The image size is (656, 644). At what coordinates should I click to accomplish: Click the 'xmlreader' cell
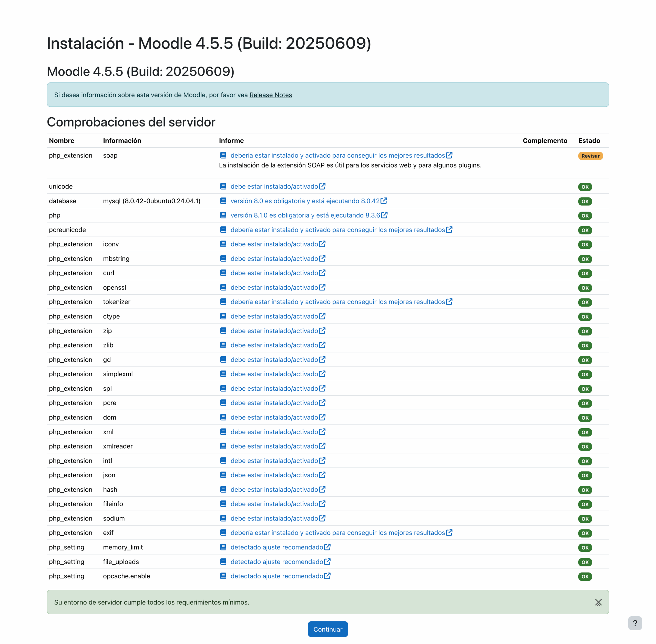point(118,446)
